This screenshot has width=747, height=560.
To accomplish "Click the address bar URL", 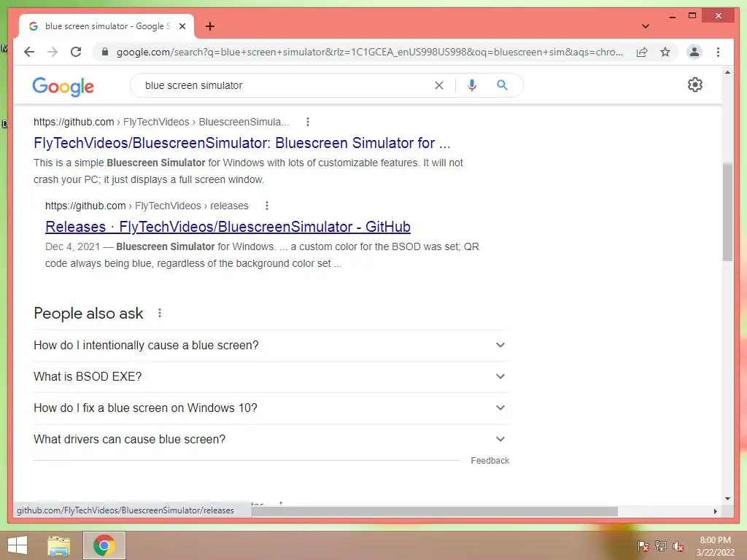I will point(370,52).
